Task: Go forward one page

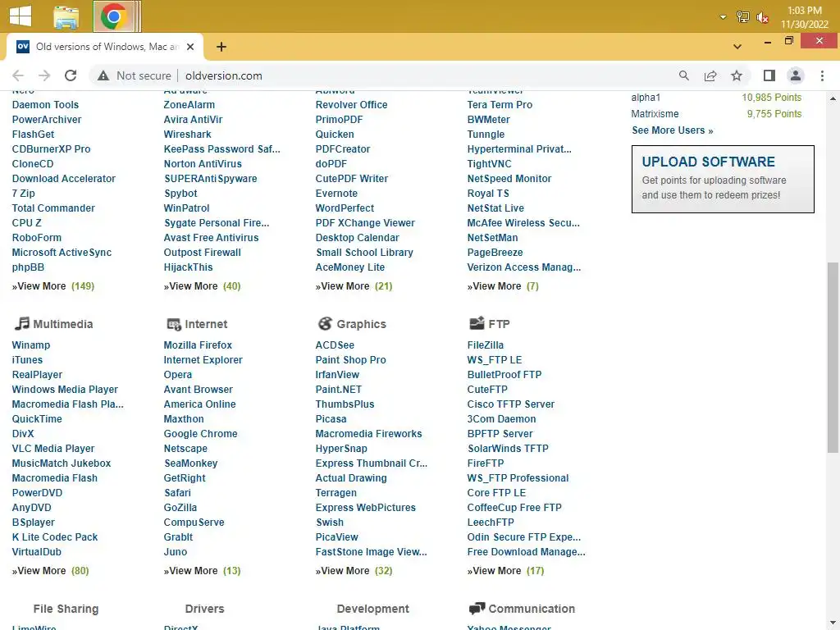Action: 44,75
